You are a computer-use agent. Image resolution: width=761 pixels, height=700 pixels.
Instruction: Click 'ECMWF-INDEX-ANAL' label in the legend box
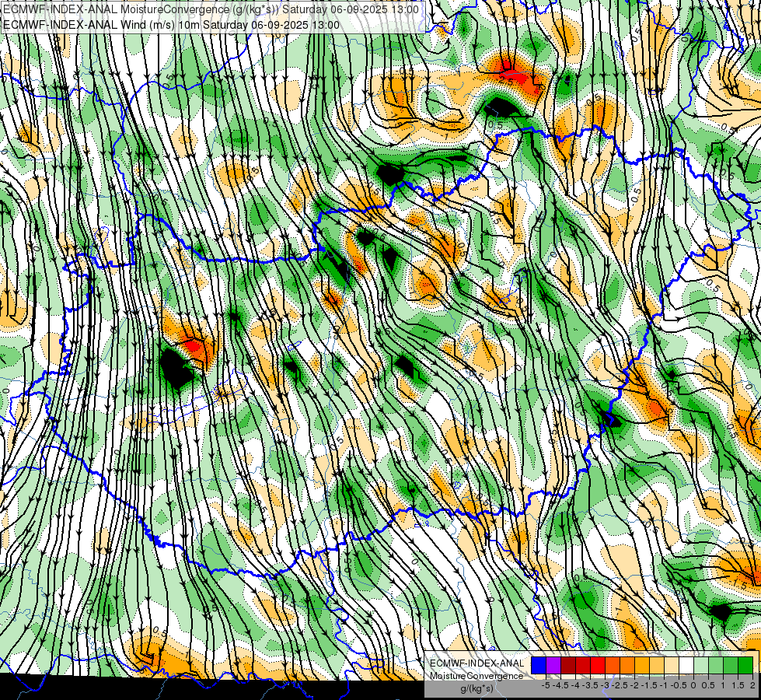point(477,663)
